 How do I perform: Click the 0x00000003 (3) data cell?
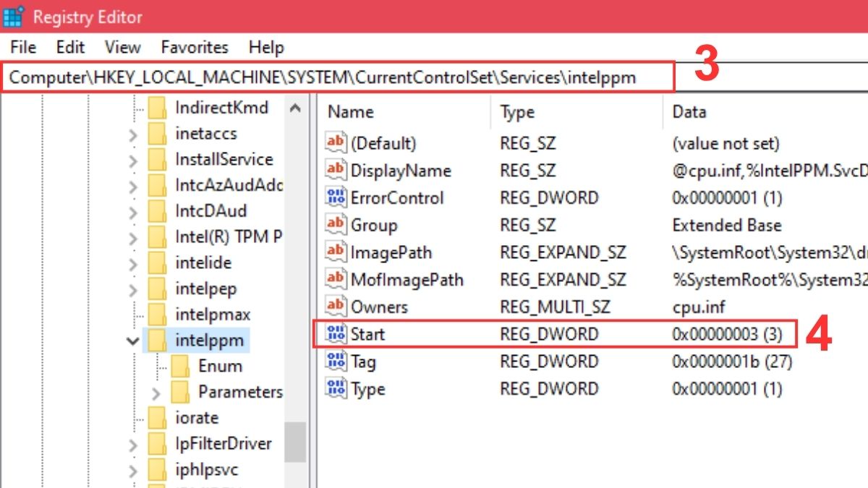click(x=727, y=334)
